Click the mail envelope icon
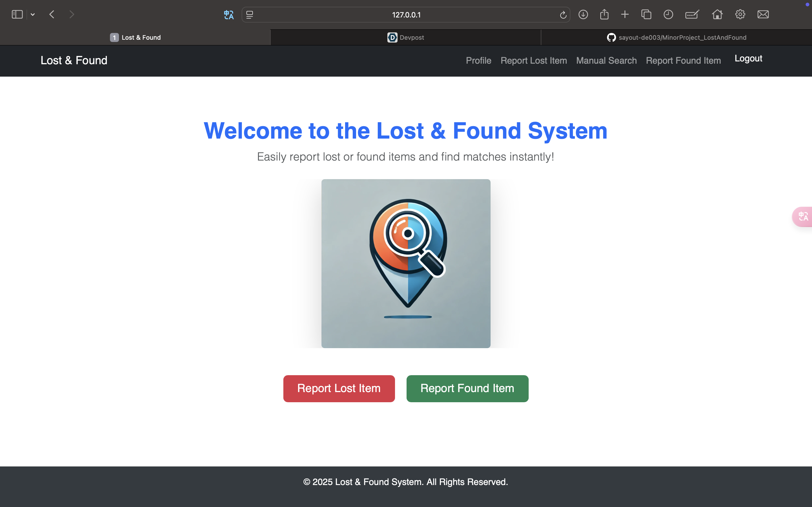The image size is (812, 507). click(763, 14)
